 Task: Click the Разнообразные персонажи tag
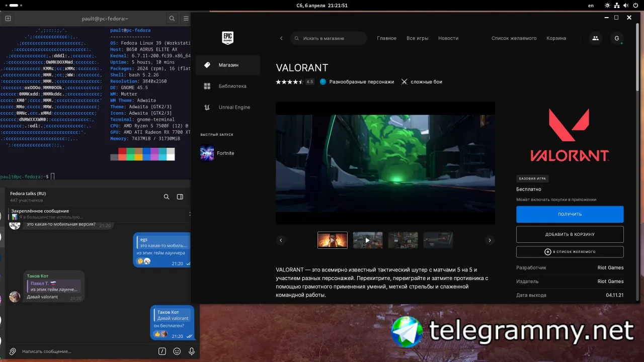[x=357, y=82]
